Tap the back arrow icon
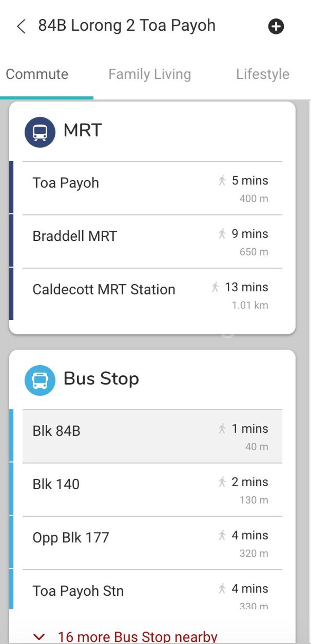The image size is (311, 644). point(21,26)
